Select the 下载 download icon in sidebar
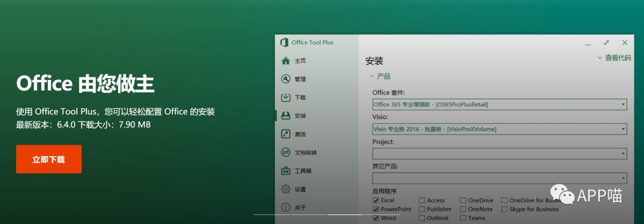Viewport: 644px width, 224px height. point(286,97)
